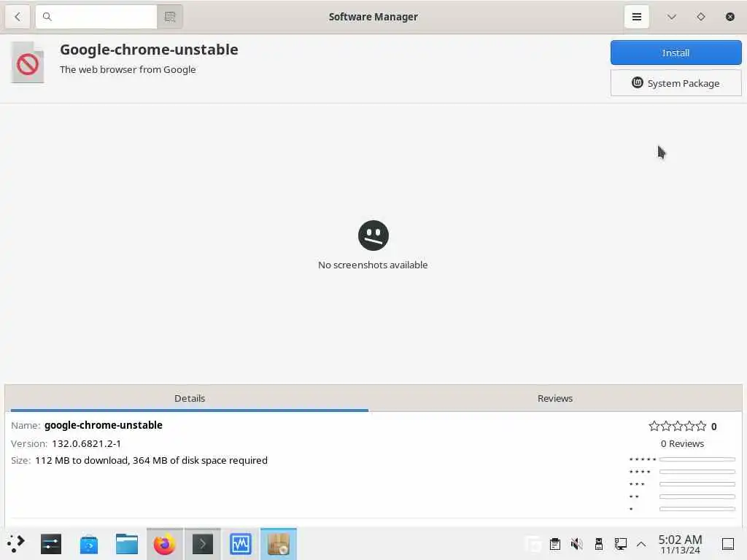Screen dimensions: 747x560
Task: Click the sad face placeholder icon
Action: (373, 236)
